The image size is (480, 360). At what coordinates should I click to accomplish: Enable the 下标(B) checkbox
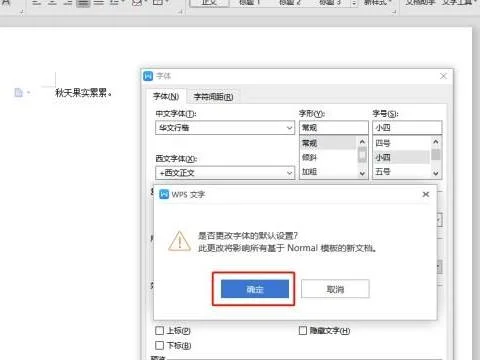(160, 345)
